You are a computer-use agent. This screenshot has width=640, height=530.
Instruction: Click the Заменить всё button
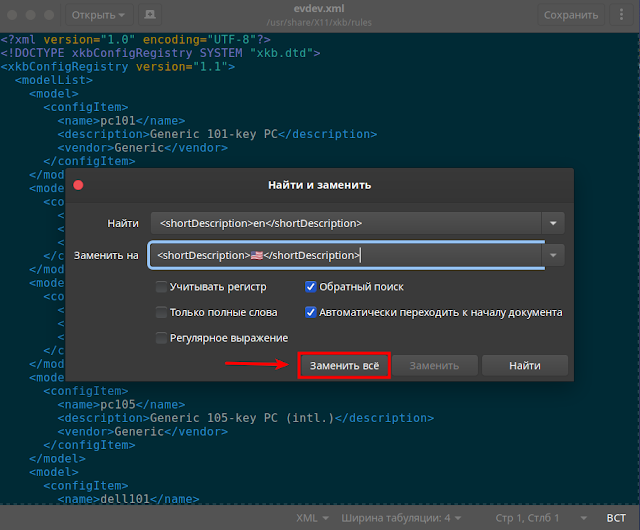344,365
